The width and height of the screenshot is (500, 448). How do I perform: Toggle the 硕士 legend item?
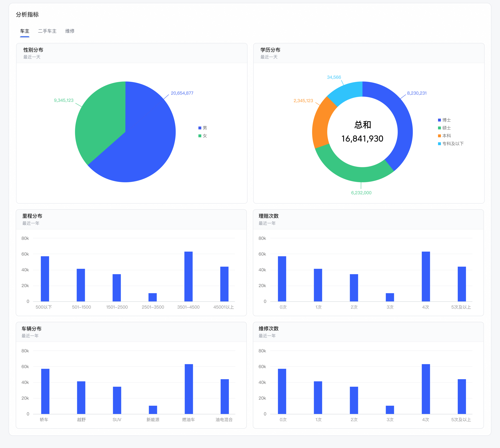[444, 128]
